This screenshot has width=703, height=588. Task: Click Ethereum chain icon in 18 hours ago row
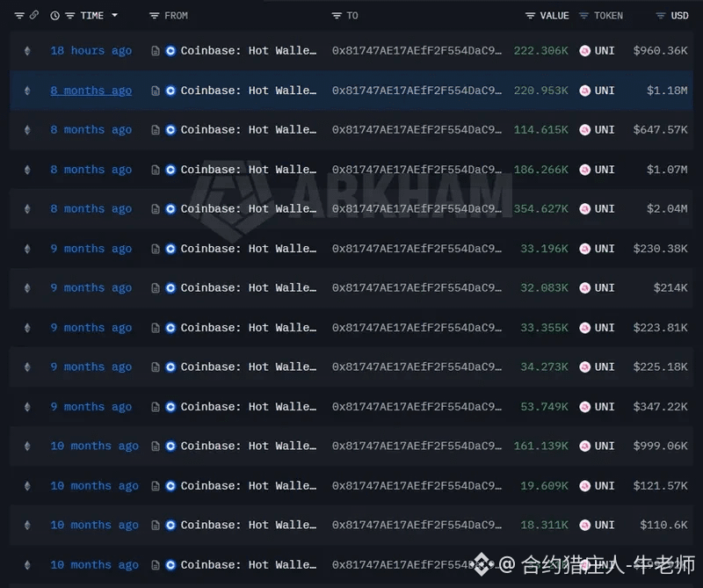tap(27, 51)
